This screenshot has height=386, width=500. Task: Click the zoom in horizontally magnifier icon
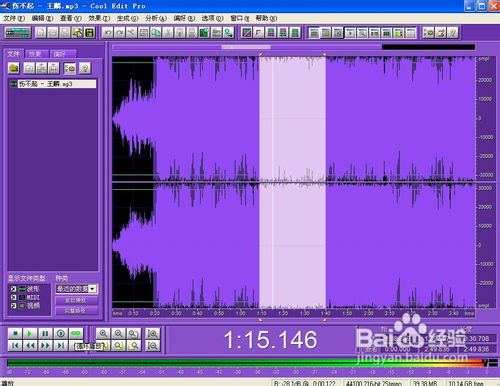[103, 333]
